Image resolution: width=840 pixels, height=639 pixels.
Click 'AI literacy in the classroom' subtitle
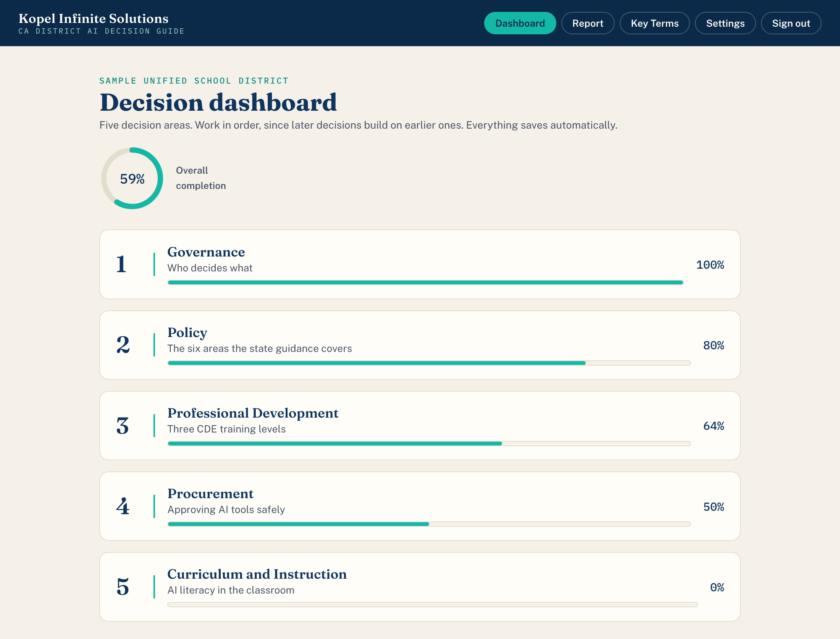[x=231, y=590]
